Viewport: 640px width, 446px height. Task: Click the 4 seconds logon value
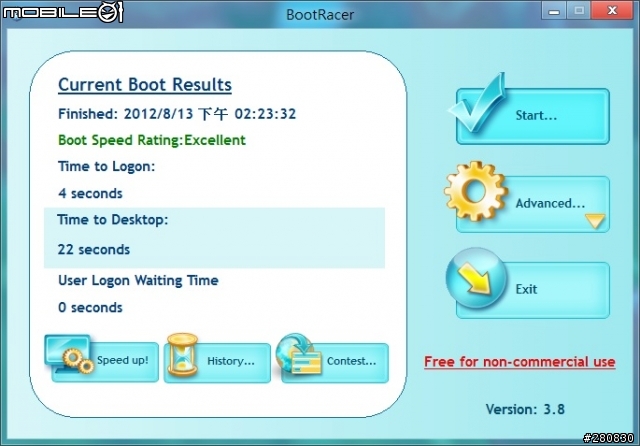90,193
